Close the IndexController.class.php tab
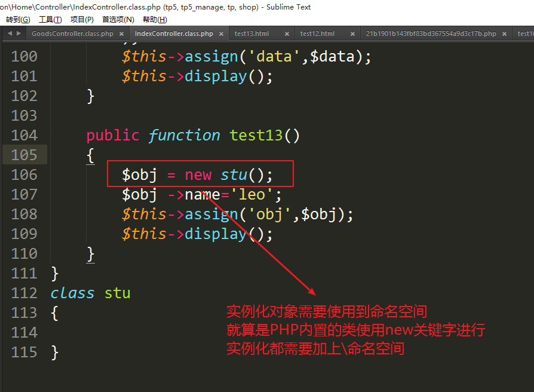Image resolution: width=534 pixels, height=392 pixels. click(221, 34)
